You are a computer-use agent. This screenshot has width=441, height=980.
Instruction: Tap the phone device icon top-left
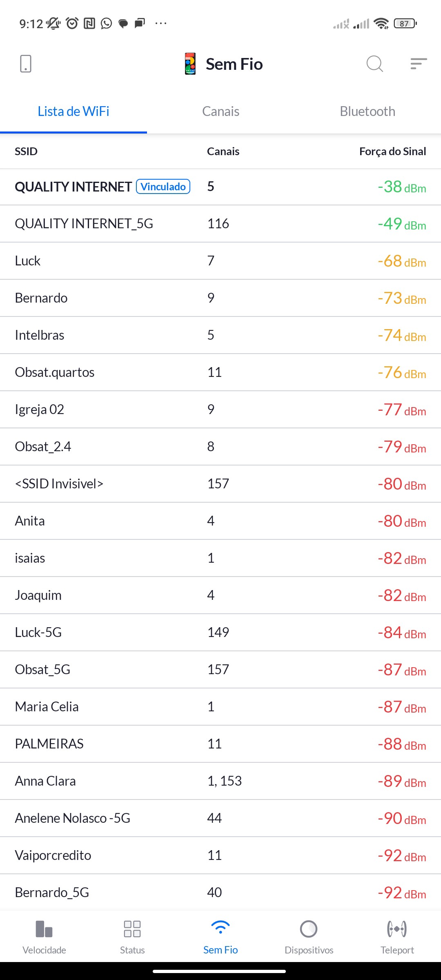click(x=25, y=64)
